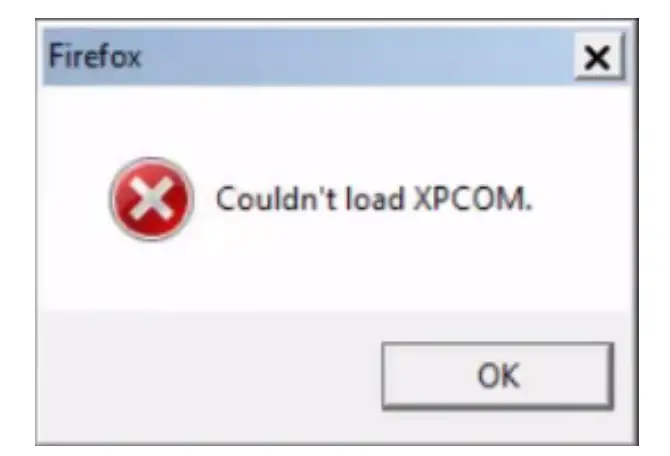This screenshot has height=456, width=670.
Task: Click the OK label text
Action: (x=498, y=376)
